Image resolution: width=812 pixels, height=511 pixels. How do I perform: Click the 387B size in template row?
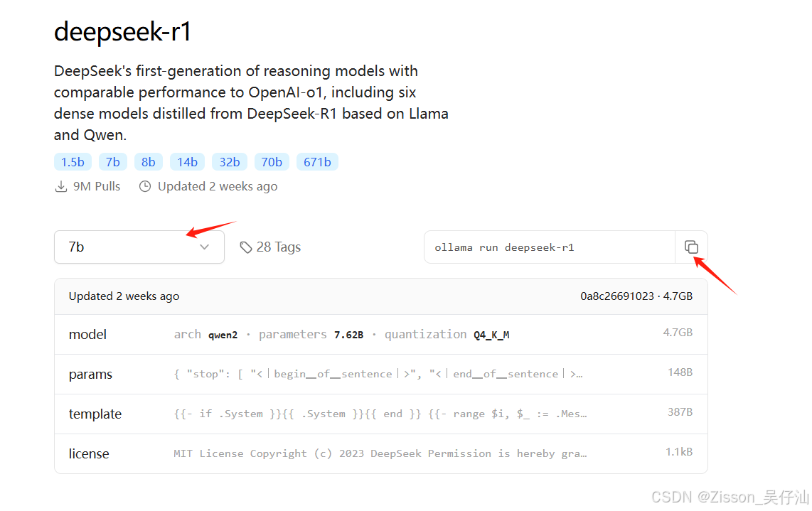pyautogui.click(x=680, y=412)
